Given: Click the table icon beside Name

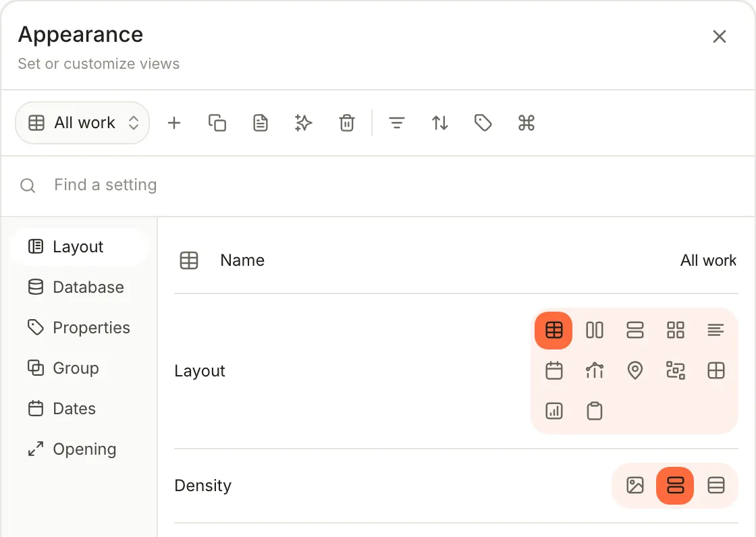Looking at the screenshot, I should [189, 260].
